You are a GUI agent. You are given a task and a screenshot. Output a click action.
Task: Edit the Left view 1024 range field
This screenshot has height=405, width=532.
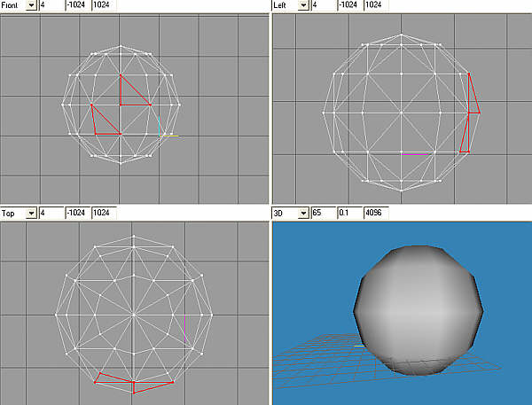[376, 5]
